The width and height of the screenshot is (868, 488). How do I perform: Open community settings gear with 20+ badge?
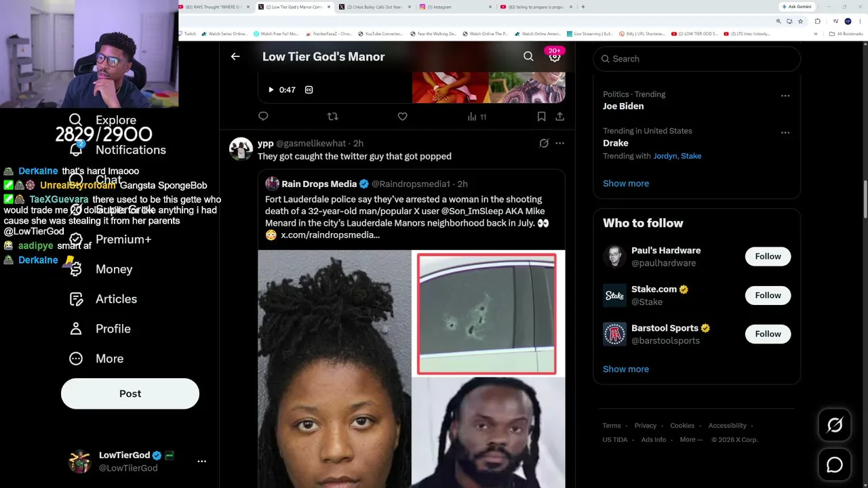(555, 57)
